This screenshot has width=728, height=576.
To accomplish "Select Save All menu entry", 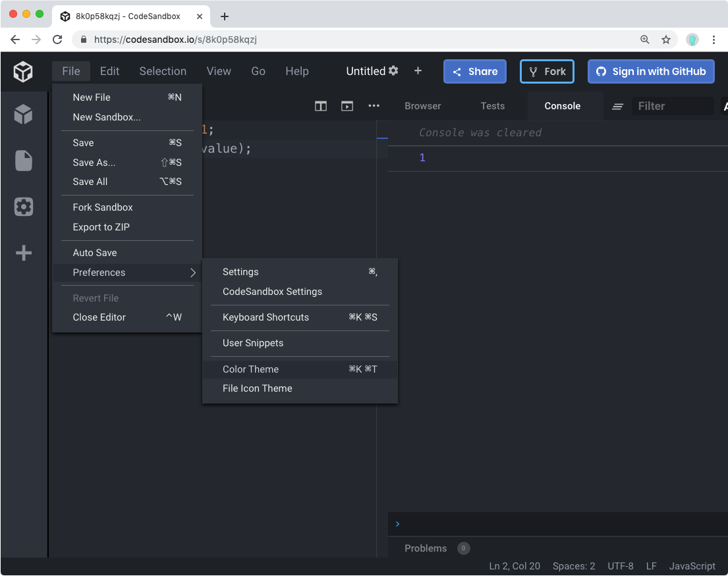I will click(127, 182).
